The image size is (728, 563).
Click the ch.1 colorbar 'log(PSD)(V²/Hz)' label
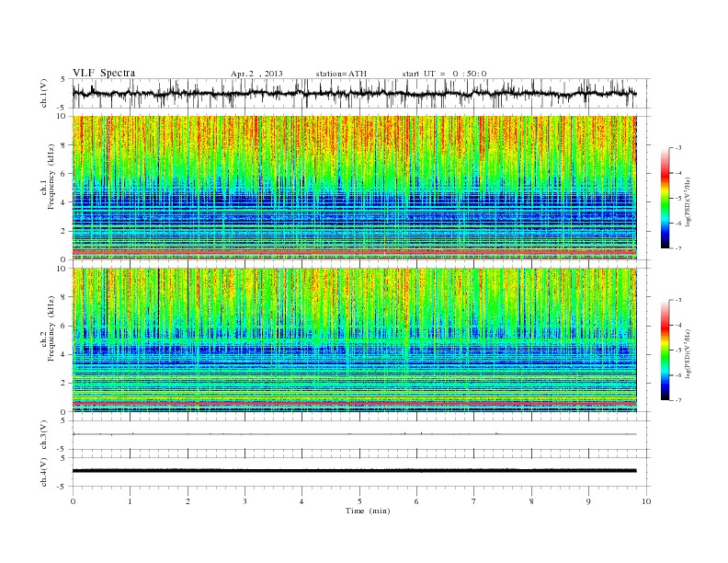point(688,201)
